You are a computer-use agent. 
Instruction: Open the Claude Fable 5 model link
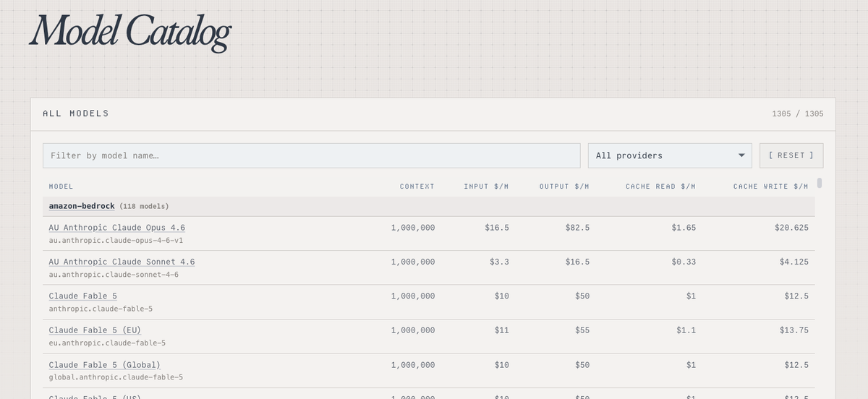[82, 296]
